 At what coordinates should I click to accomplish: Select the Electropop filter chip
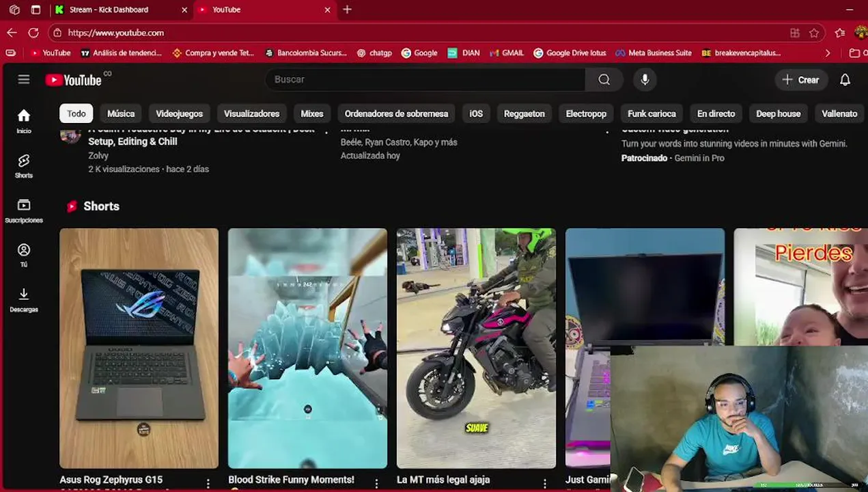click(x=586, y=113)
